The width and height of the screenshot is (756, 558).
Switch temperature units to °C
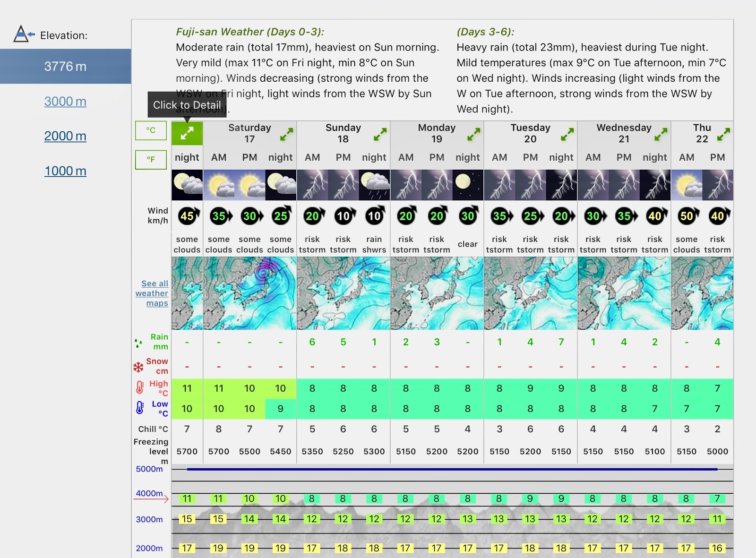(x=151, y=130)
